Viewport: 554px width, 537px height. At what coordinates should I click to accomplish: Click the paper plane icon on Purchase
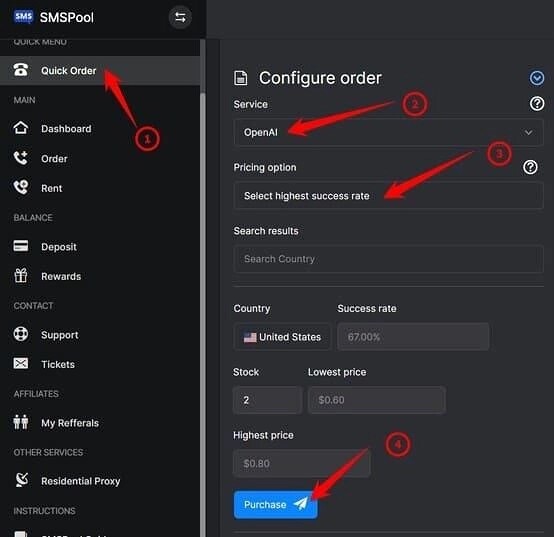point(300,504)
